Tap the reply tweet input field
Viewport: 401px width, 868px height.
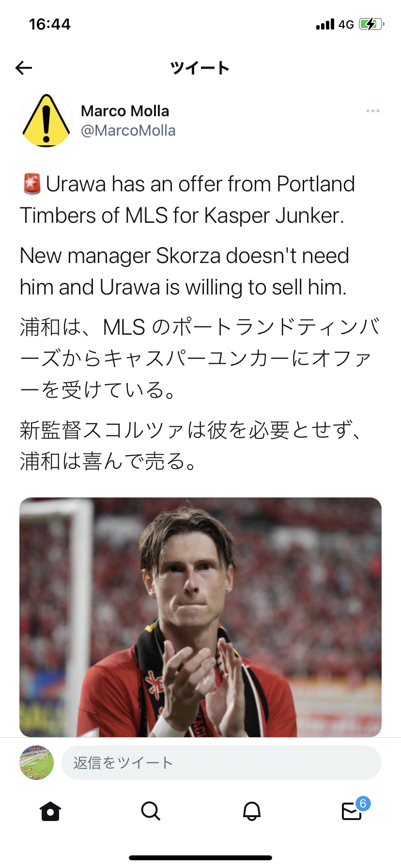point(221,762)
